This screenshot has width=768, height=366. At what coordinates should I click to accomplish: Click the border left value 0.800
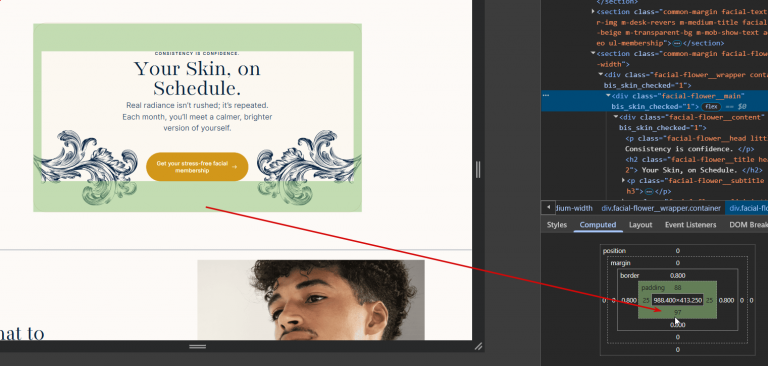point(629,300)
